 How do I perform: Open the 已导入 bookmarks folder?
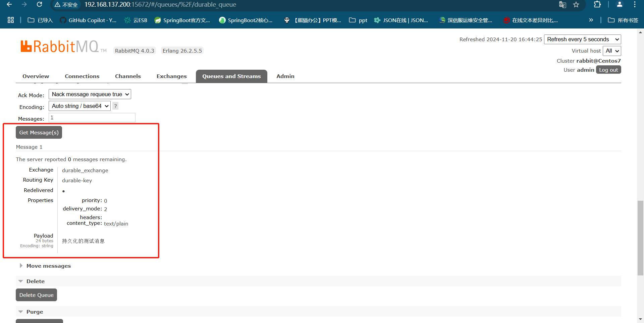tap(40, 20)
